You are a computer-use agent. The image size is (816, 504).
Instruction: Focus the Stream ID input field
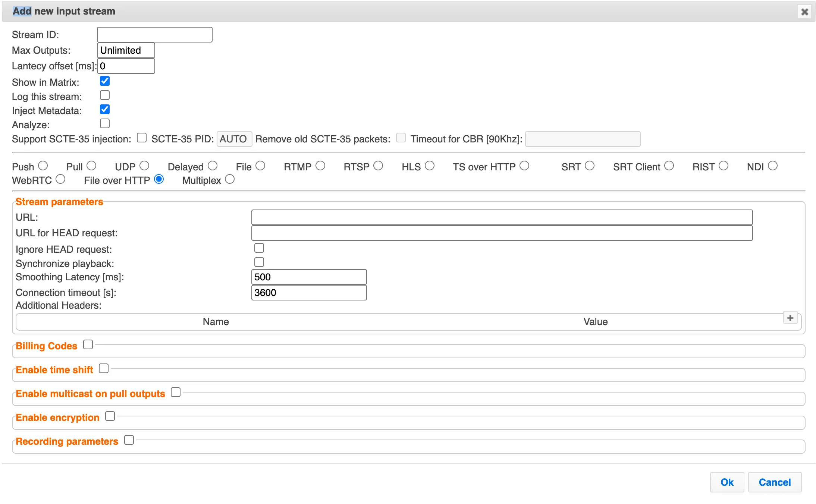[x=155, y=35]
